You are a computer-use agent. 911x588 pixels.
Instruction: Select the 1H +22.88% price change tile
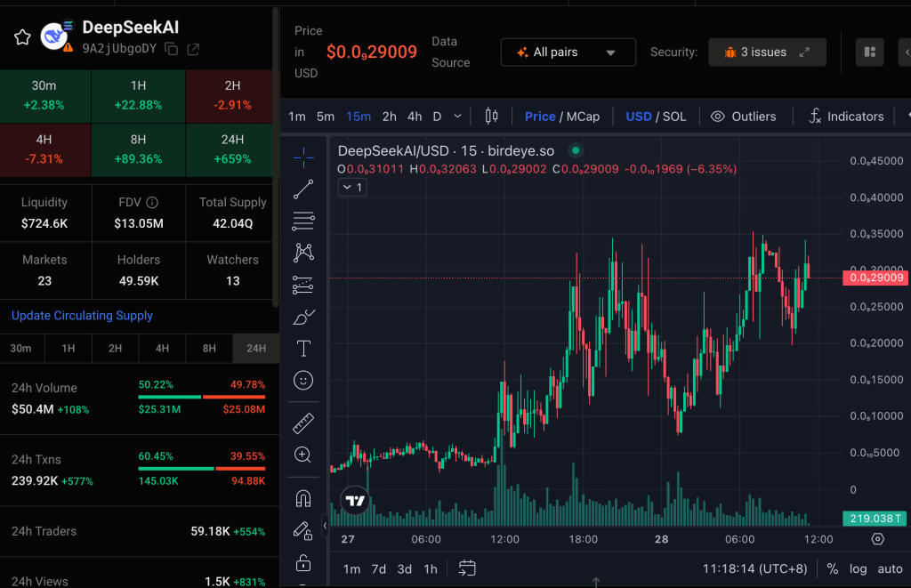[138, 96]
